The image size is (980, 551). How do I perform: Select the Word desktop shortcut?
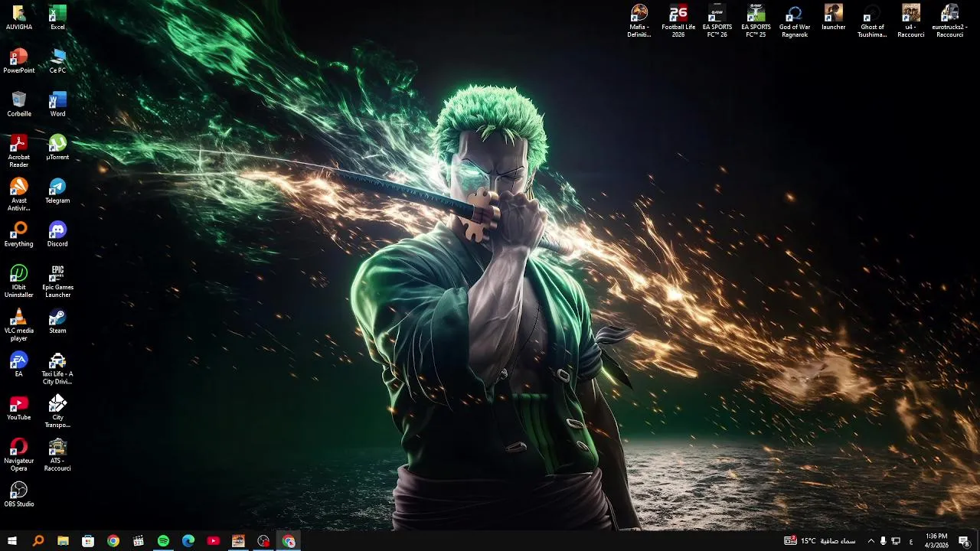57,105
